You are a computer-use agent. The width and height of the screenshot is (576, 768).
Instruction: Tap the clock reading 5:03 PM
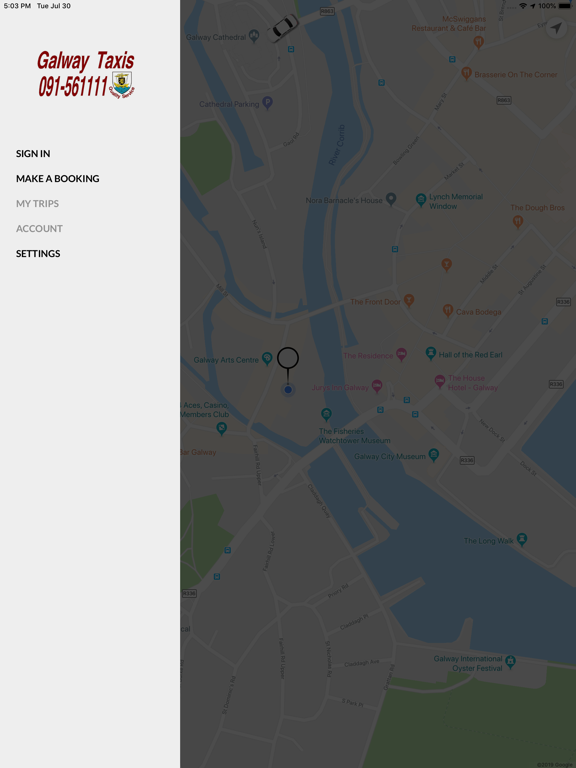click(17, 6)
